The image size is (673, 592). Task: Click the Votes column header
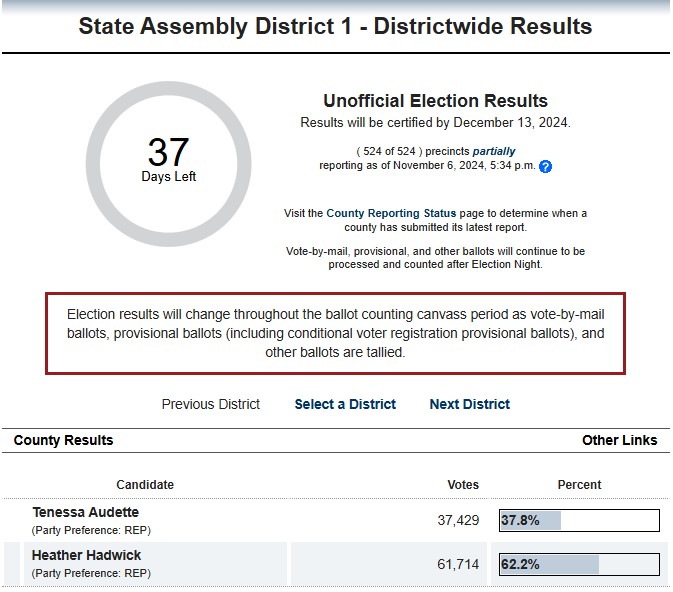coord(463,484)
